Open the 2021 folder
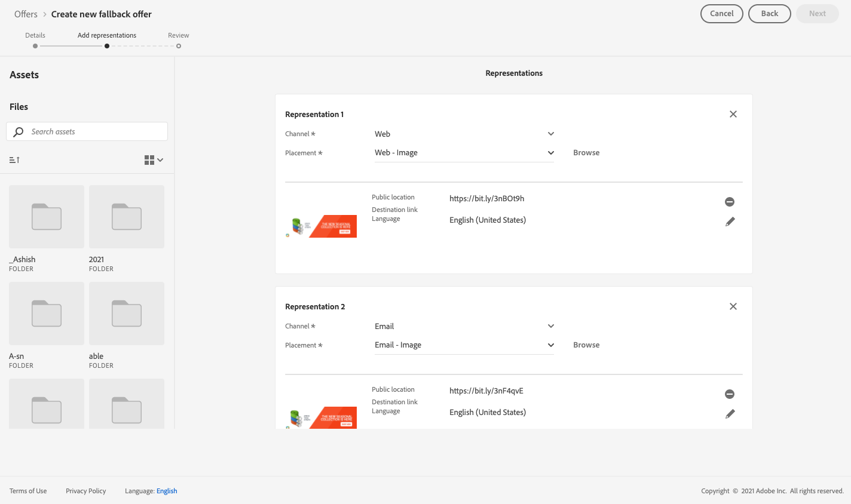The width and height of the screenshot is (851, 504). pos(127,217)
